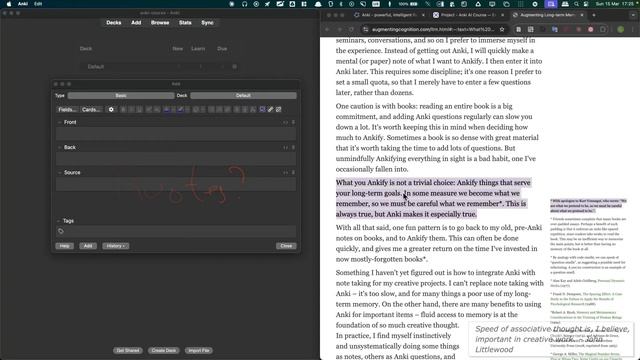Open the Anki editor gear settings icon
Viewport: 640px width, 360px height.
(111, 109)
